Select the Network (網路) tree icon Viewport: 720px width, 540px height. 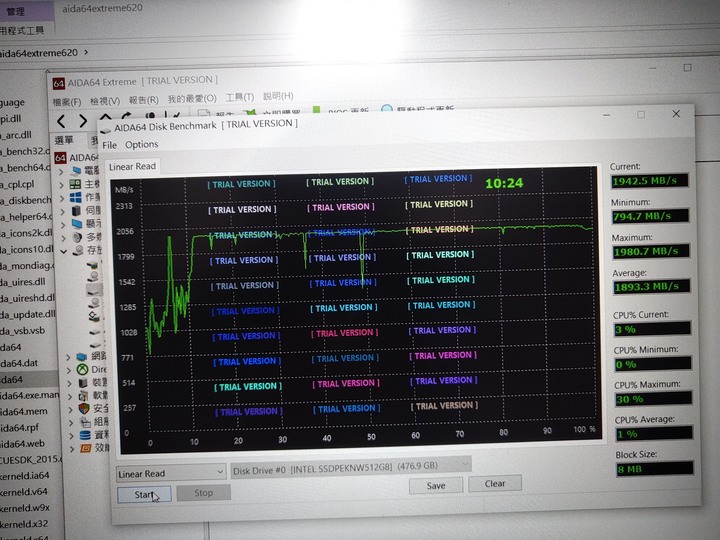[x=82, y=356]
